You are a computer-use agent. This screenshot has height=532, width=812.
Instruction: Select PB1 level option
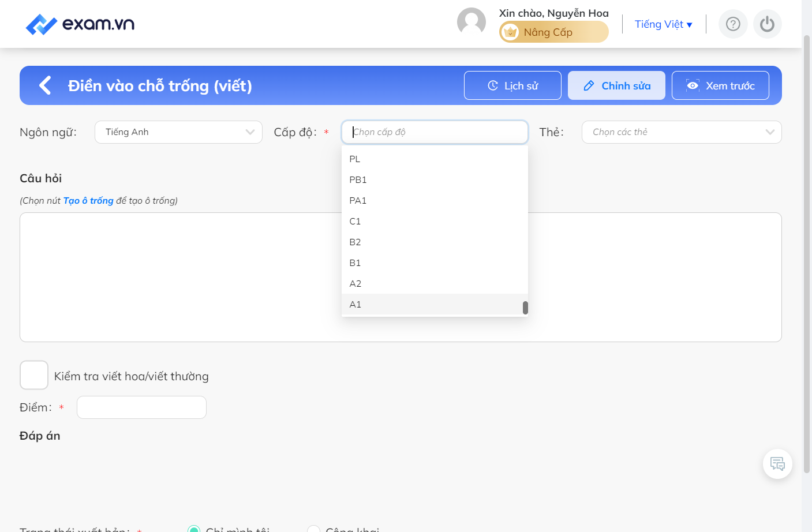click(435, 179)
